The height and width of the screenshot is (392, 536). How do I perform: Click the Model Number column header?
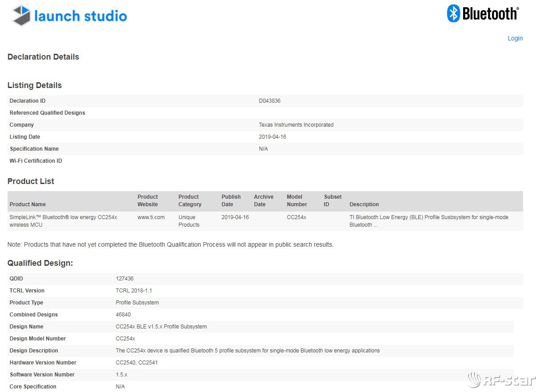point(297,200)
